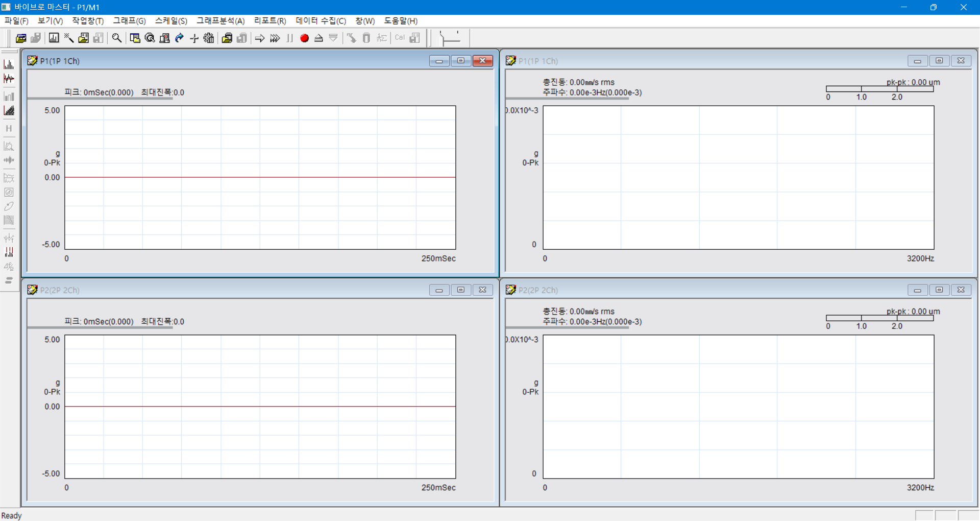The width and height of the screenshot is (980, 521).
Task: Click the red record button in toolbar
Action: tap(304, 38)
